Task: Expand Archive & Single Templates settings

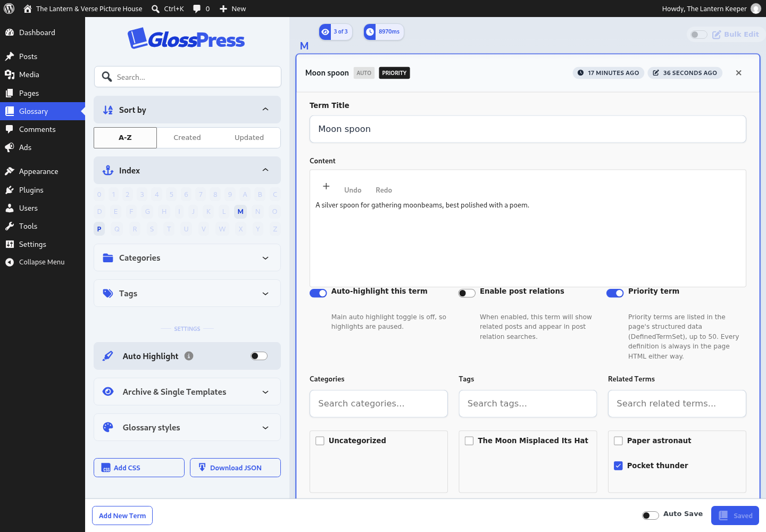Action: [187, 392]
